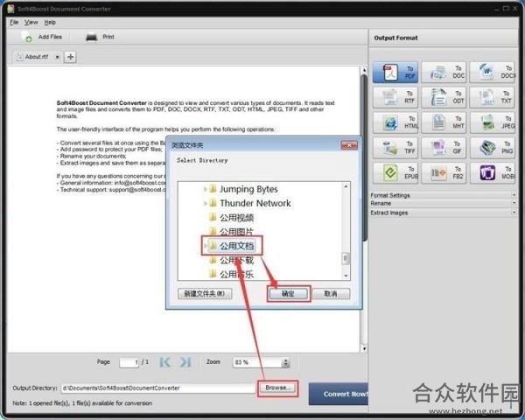Pick the To DOCX output format

[493, 72]
